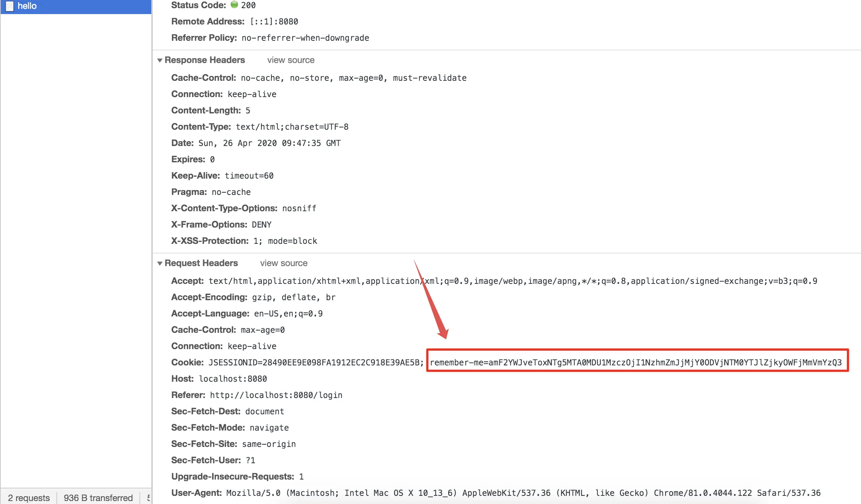Viewport: 861px width, 504px height.
Task: Select the hello request row
Action: [76, 6]
